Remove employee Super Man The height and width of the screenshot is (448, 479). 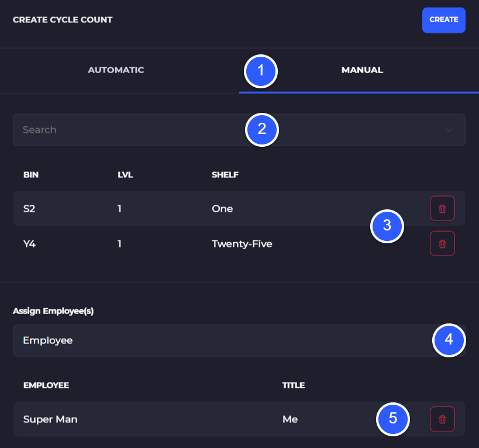point(442,419)
